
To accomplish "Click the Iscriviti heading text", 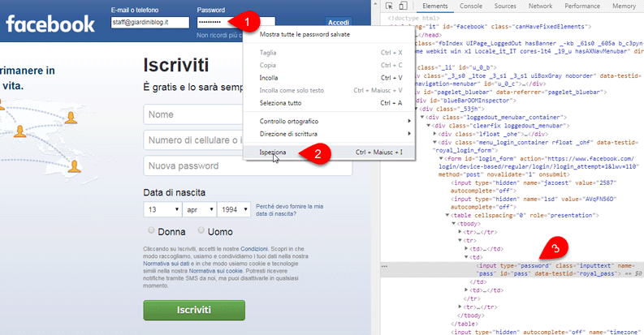I will pyautogui.click(x=175, y=65).
